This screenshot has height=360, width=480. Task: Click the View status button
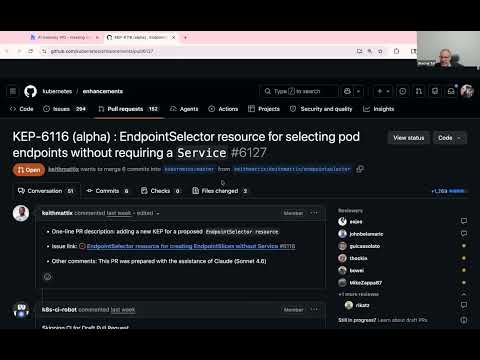click(x=409, y=138)
